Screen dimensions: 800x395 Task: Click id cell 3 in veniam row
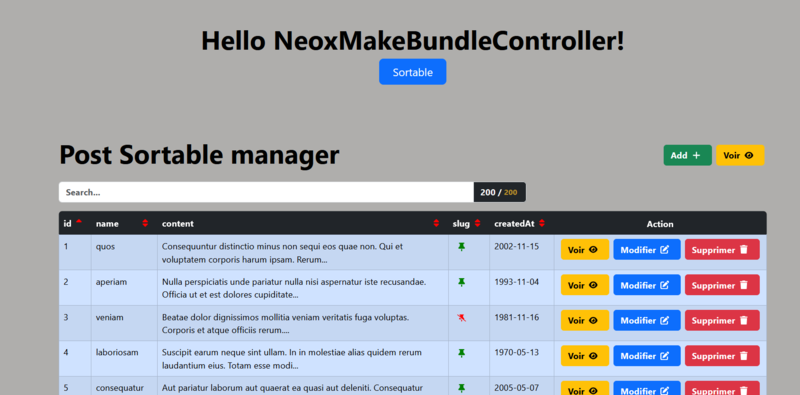coord(66,317)
